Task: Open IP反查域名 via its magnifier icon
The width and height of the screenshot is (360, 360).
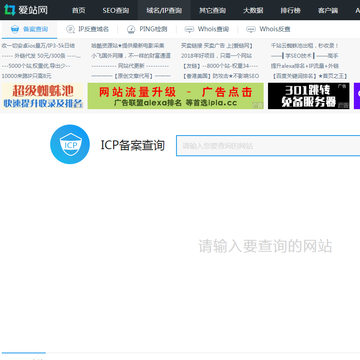Action: 70,29
